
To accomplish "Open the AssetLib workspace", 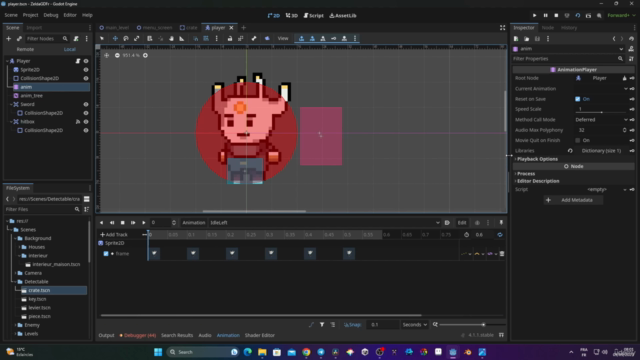I will point(343,16).
